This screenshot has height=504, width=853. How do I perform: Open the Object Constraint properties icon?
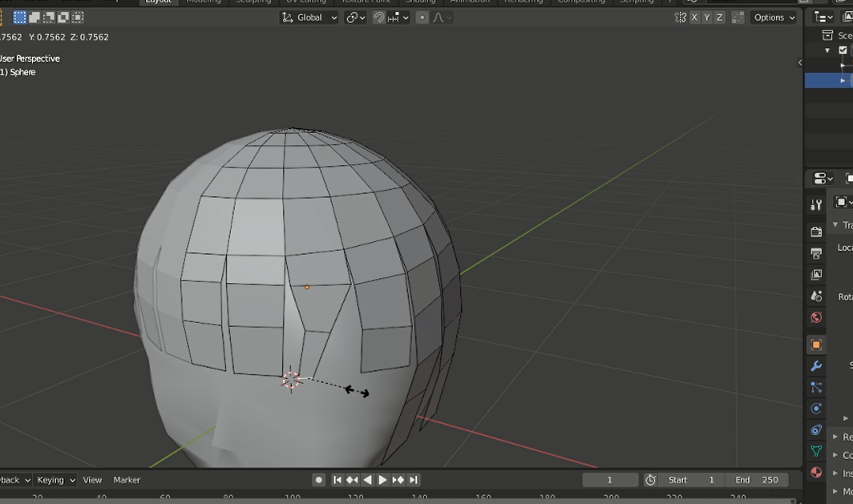tap(816, 429)
